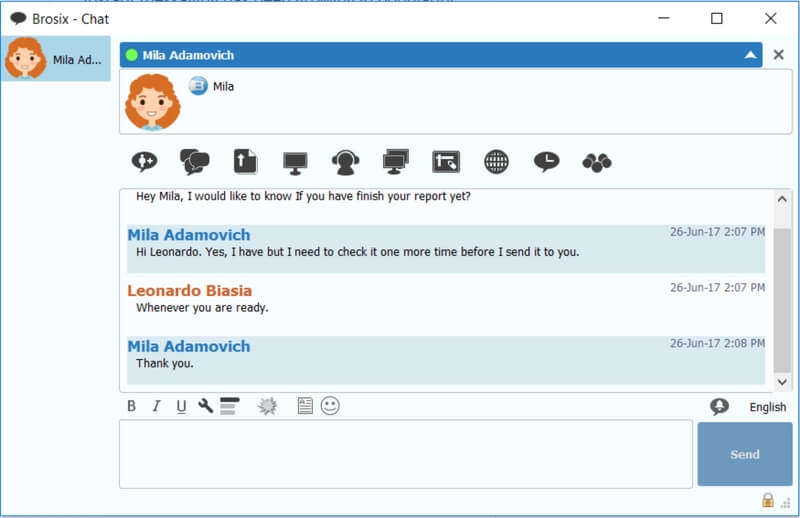Collapse Mila Adamovich contact header panel

tap(750, 55)
